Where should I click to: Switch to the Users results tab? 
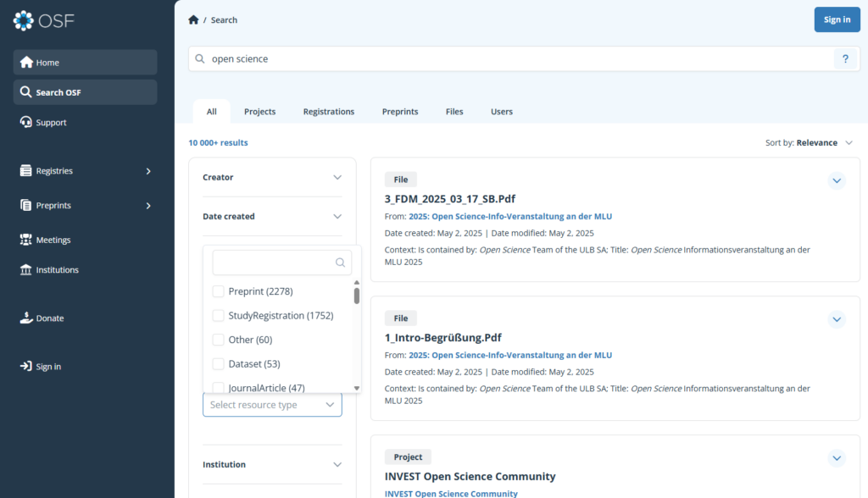501,111
